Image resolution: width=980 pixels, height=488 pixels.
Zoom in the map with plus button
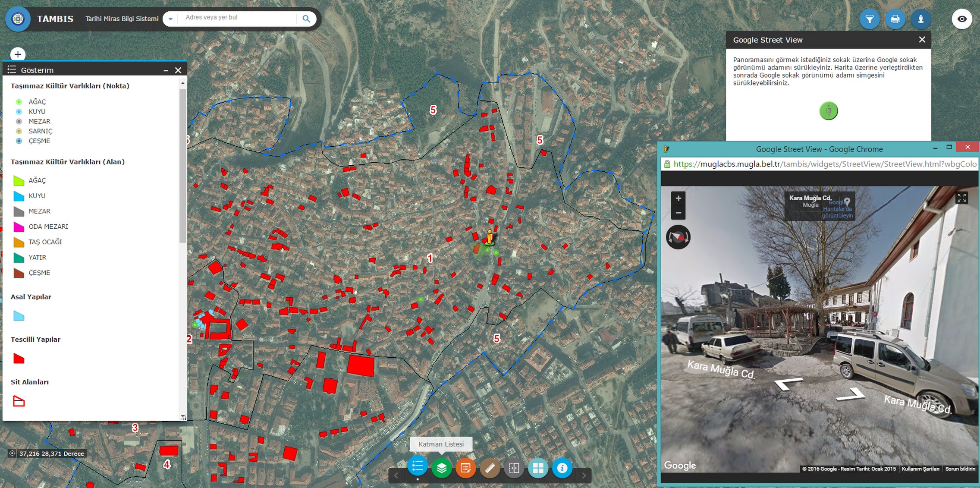[x=18, y=54]
